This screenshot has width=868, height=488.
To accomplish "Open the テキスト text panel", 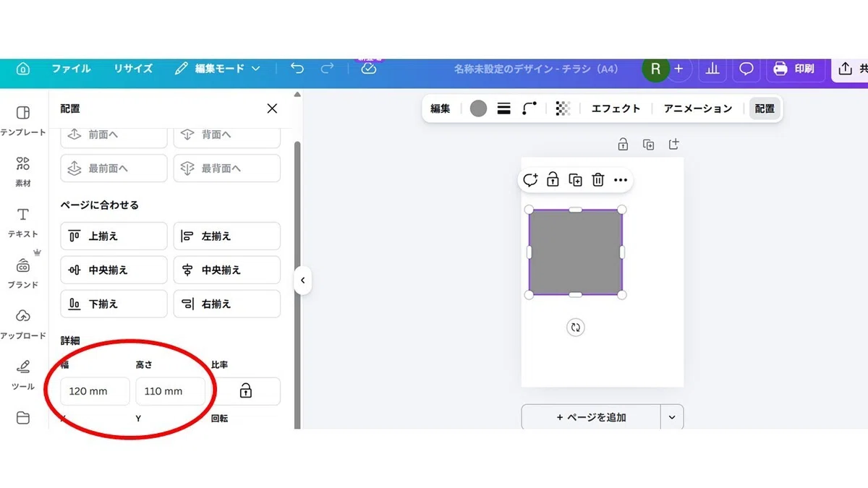I will pyautogui.click(x=23, y=222).
